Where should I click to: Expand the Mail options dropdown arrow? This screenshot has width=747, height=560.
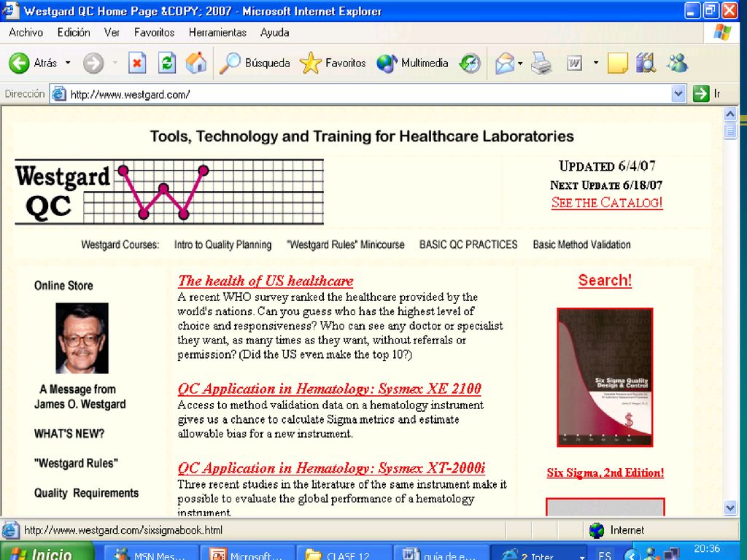click(x=519, y=63)
